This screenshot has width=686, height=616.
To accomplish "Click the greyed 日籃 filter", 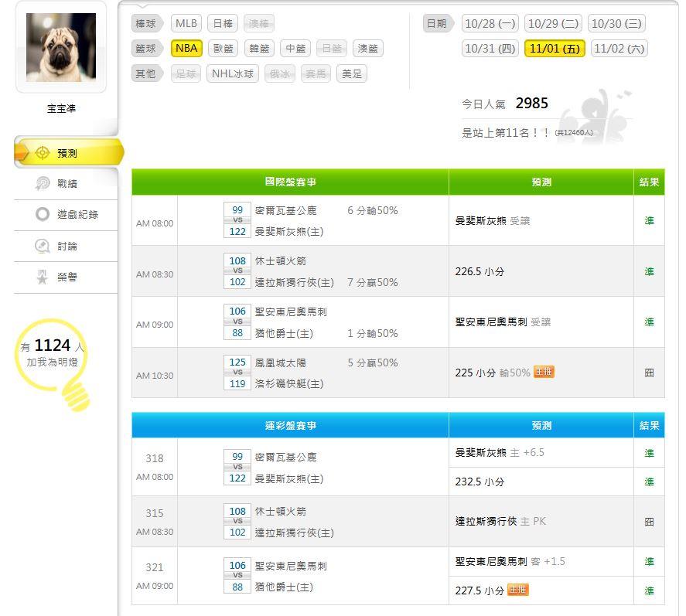I will coord(332,48).
